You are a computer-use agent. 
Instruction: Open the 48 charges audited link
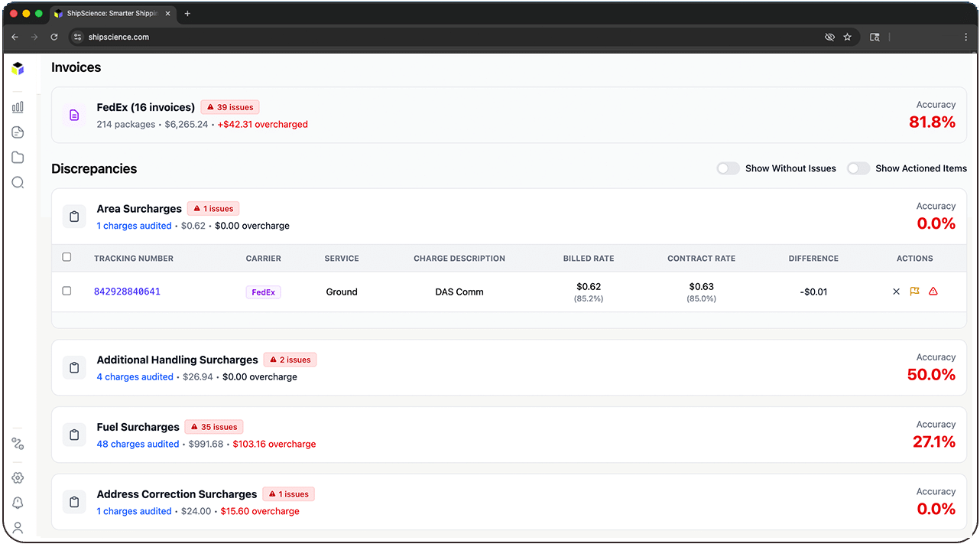[x=138, y=444]
